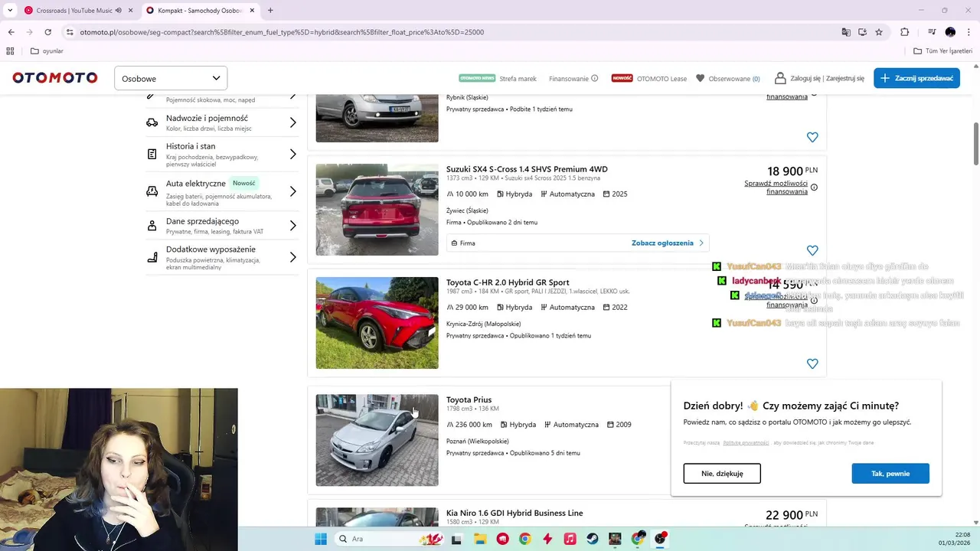Viewport: 980px width, 551px height.
Task: Open Chrome extensions puzzle icon
Action: point(904,32)
